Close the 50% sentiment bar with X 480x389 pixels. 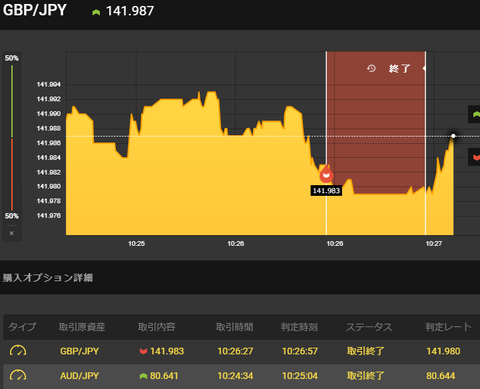tap(12, 233)
